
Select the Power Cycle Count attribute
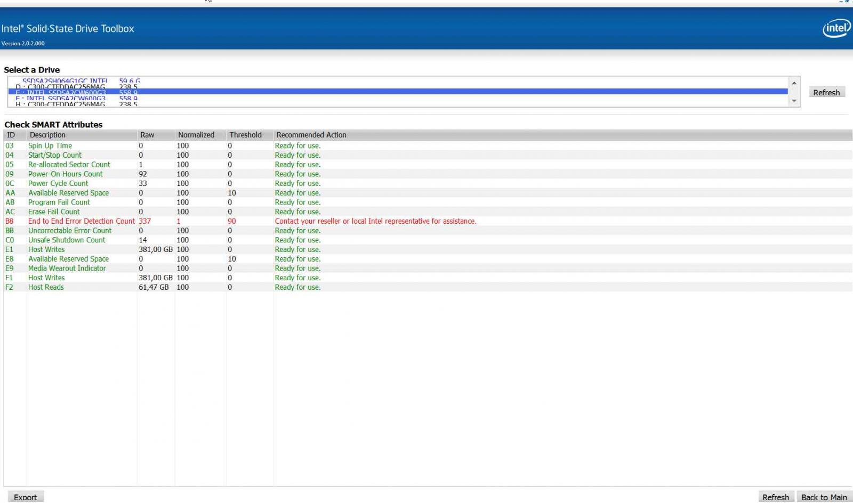click(58, 183)
